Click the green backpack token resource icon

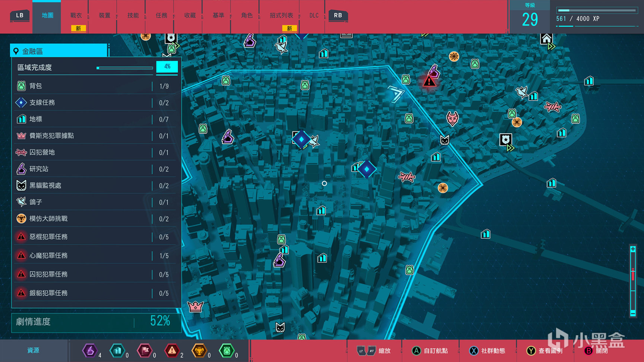pyautogui.click(x=227, y=350)
